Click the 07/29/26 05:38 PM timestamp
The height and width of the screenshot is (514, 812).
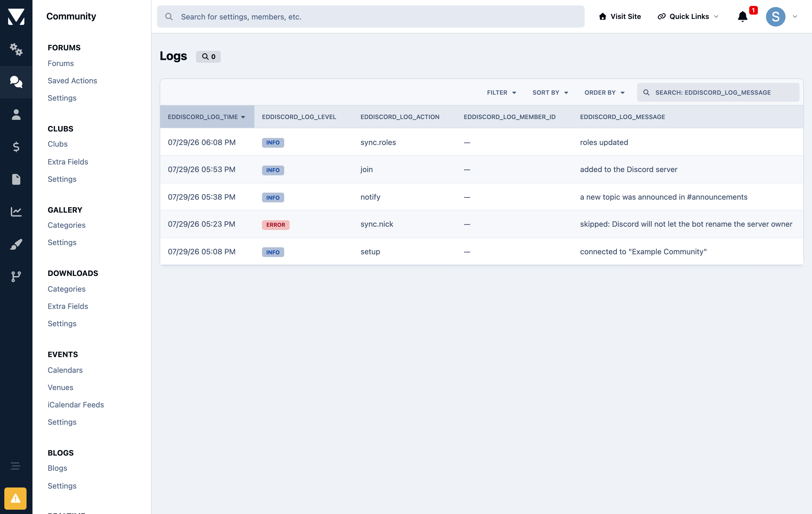(202, 197)
